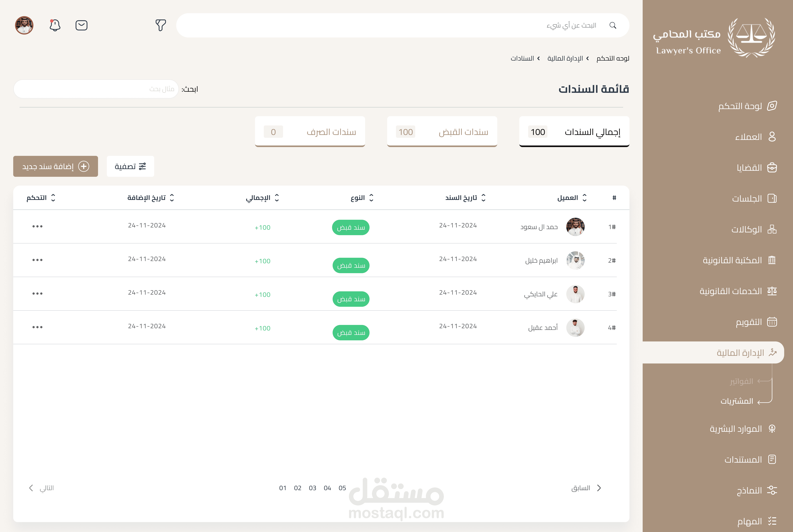Go to page 01 in pagination
This screenshot has height=532, width=793.
[283, 488]
